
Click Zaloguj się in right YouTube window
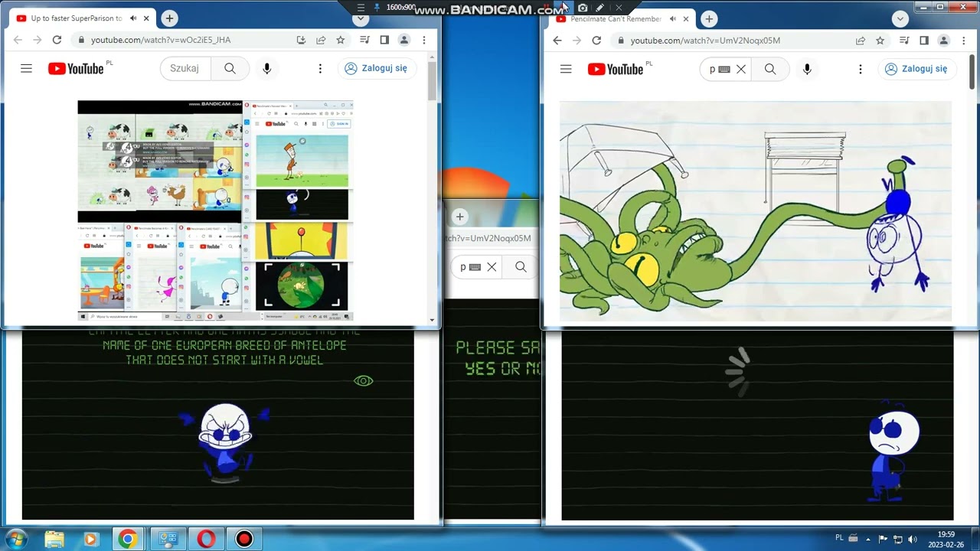point(916,69)
